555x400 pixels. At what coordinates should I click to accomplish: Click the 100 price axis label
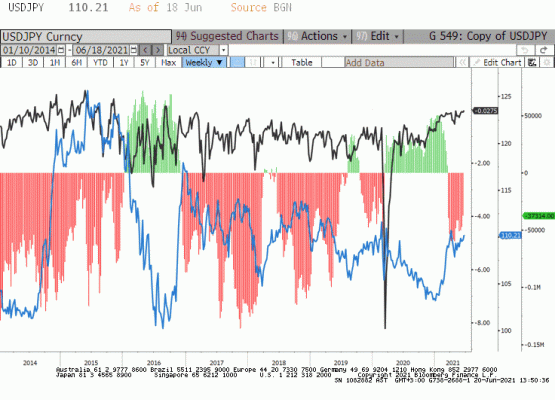tap(506, 331)
